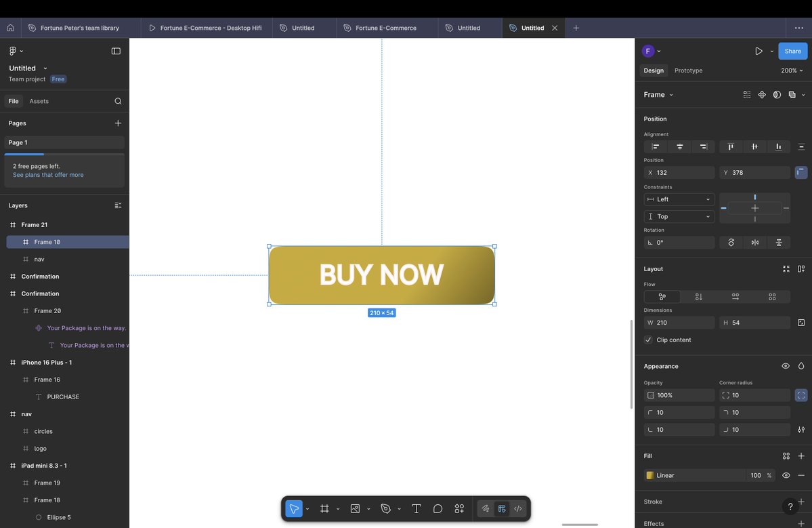
Task: Select the Text tool
Action: coord(416,509)
